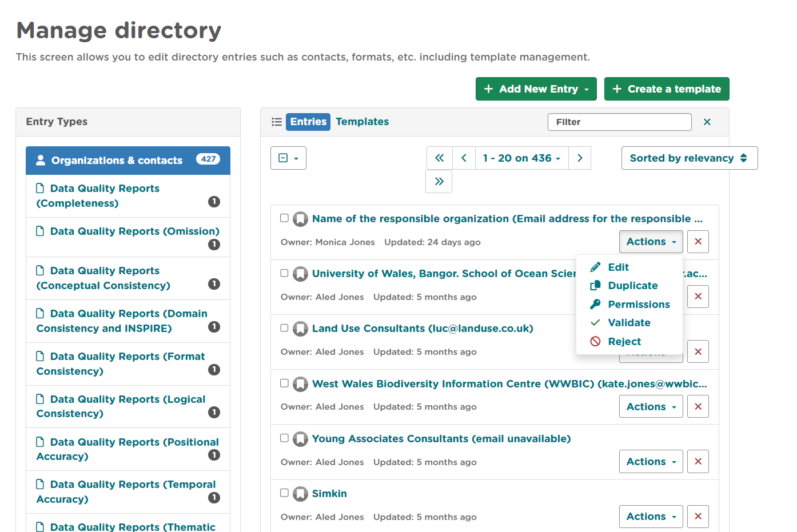Image resolution: width=797 pixels, height=532 pixels.
Task: Click bookmark icon beside Land Use Consultants
Action: pyautogui.click(x=300, y=329)
